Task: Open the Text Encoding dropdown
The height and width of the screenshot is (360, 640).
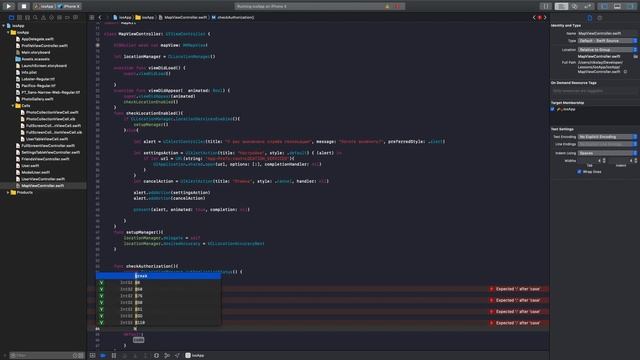Action: pyautogui.click(x=607, y=137)
